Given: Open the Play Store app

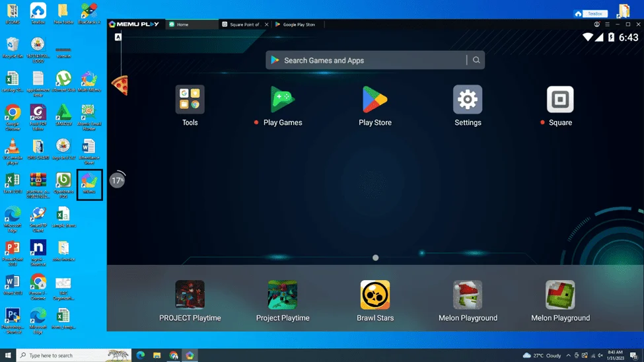Looking at the screenshot, I should click(x=375, y=100).
